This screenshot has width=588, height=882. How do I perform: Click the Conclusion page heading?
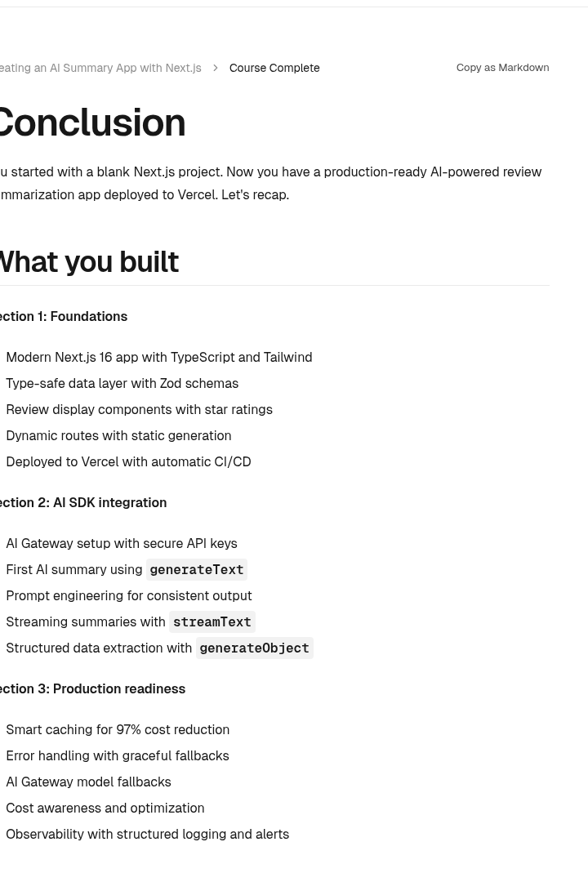coord(92,122)
